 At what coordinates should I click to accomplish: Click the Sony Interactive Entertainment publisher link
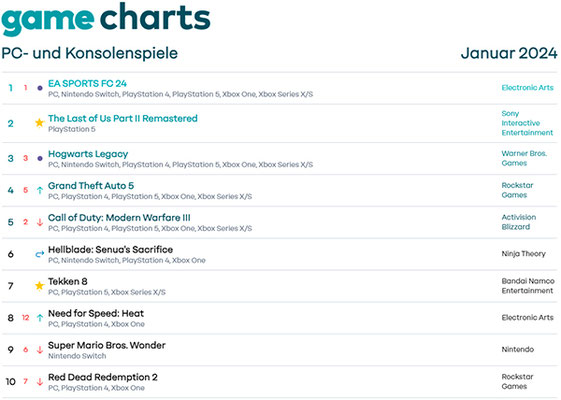527,123
